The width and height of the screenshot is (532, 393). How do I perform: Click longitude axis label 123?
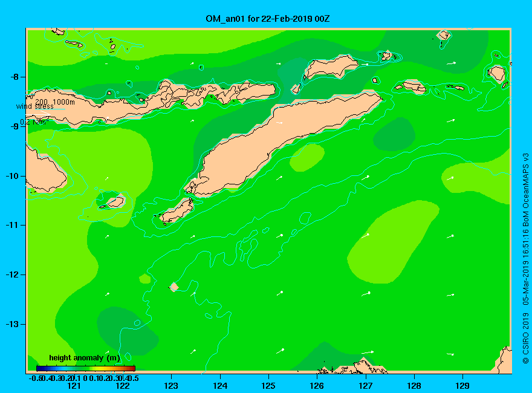pyautogui.click(x=171, y=386)
